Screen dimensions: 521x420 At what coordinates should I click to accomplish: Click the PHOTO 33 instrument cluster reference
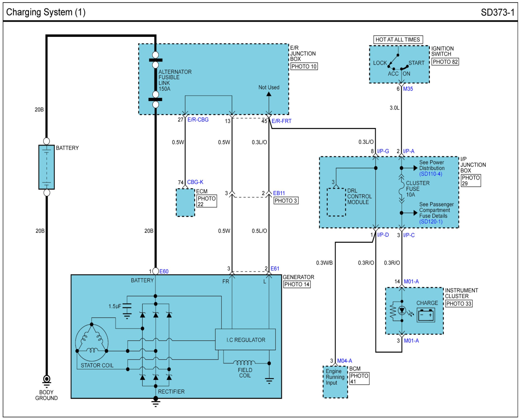point(459,304)
